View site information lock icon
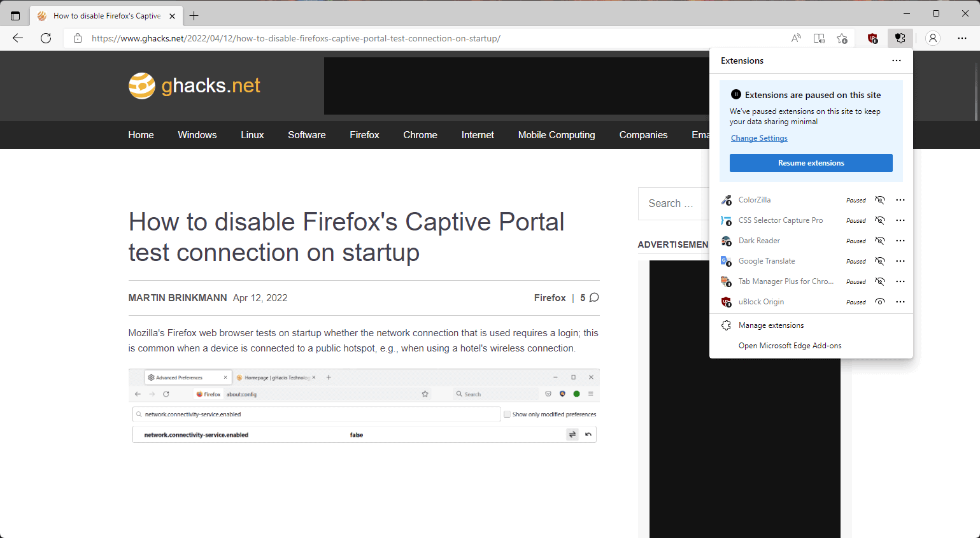Image resolution: width=980 pixels, height=538 pixels. click(x=78, y=38)
